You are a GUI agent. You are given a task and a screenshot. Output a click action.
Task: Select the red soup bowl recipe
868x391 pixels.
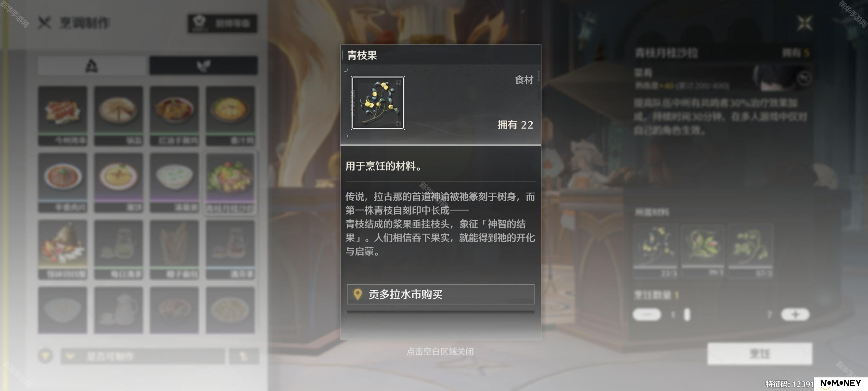click(x=63, y=182)
